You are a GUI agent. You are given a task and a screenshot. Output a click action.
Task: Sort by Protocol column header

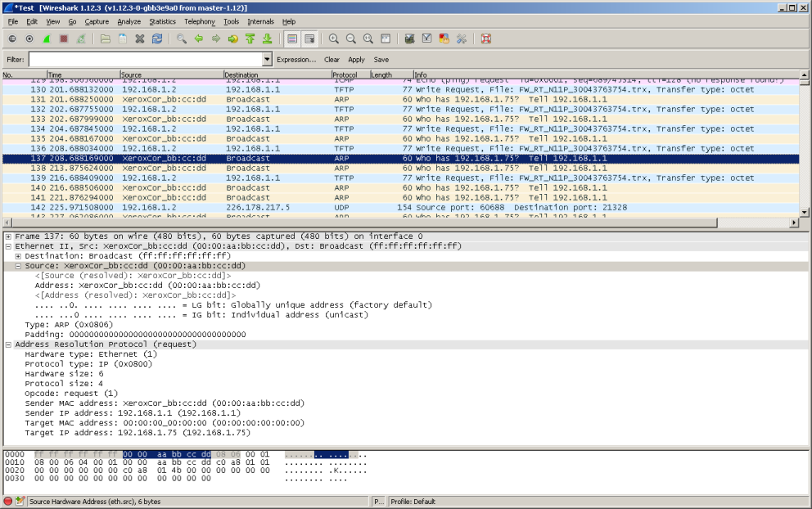(x=350, y=74)
